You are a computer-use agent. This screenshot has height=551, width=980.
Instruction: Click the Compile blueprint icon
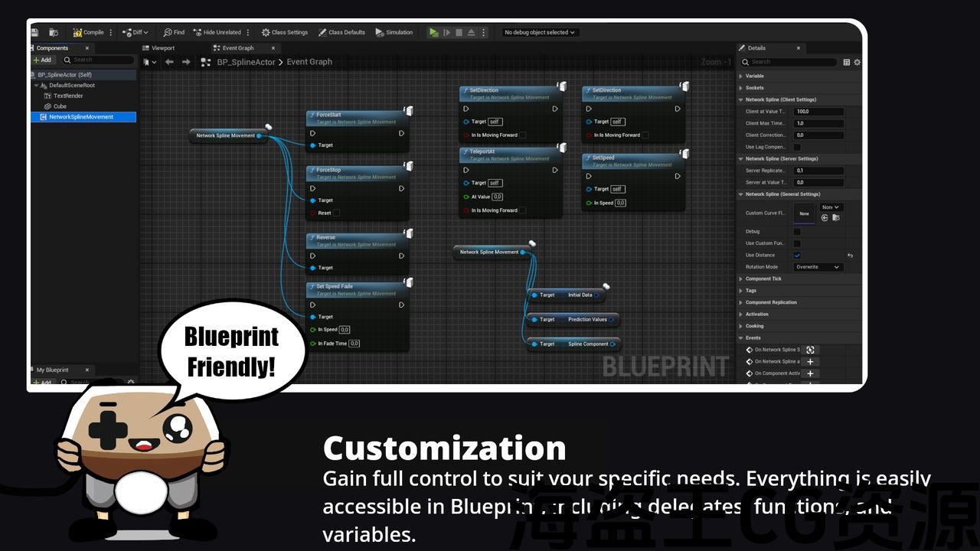click(77, 32)
